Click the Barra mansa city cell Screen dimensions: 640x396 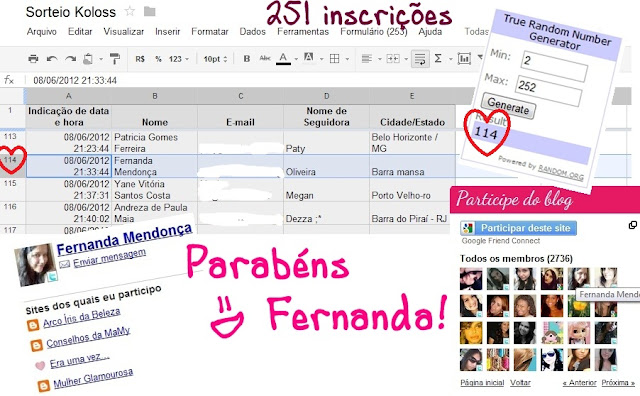(x=412, y=166)
